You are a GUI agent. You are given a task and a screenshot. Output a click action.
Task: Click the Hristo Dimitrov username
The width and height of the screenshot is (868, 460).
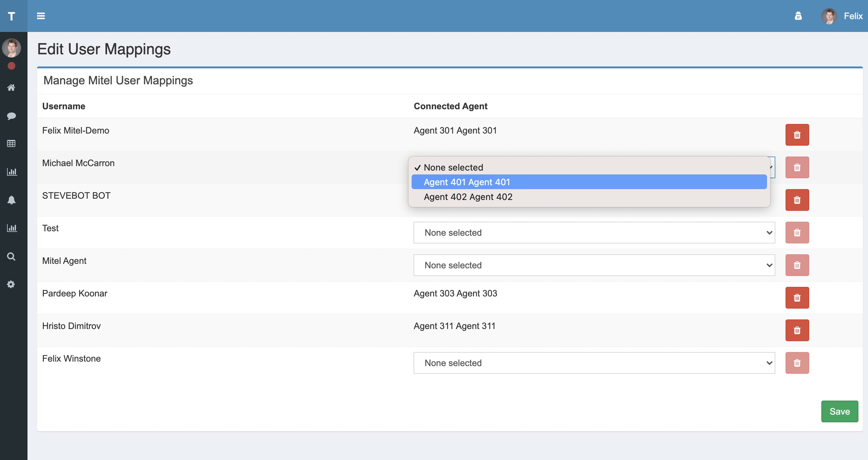coord(71,326)
